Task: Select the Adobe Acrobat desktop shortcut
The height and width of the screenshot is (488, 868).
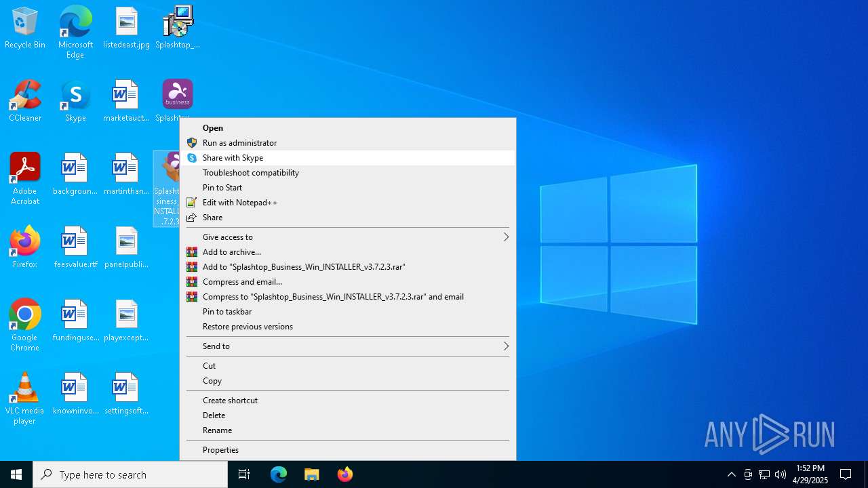Action: pyautogui.click(x=25, y=179)
